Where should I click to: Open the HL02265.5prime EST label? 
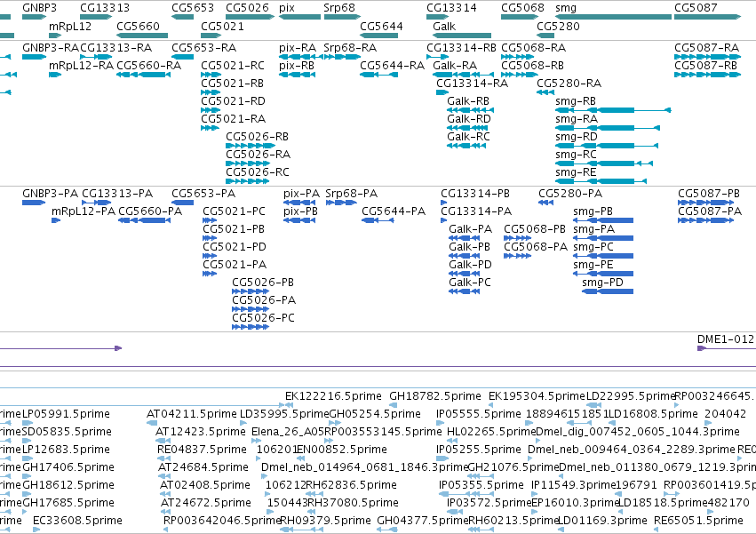(x=490, y=432)
